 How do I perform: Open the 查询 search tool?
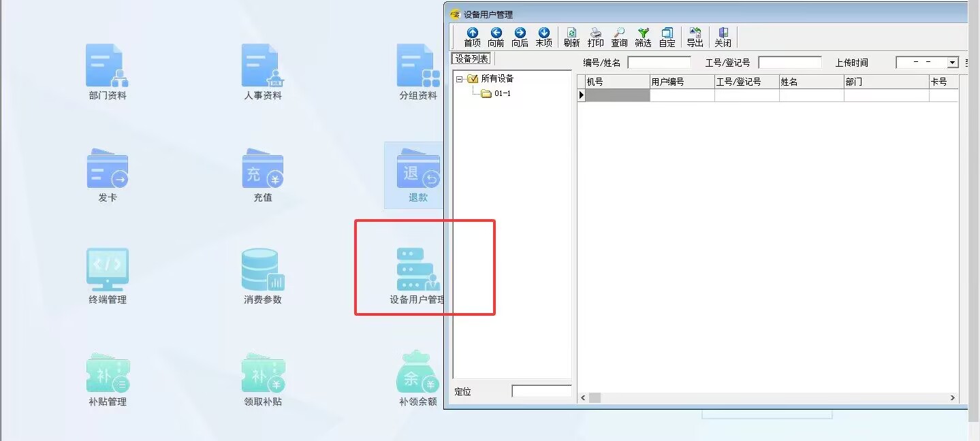tap(619, 37)
